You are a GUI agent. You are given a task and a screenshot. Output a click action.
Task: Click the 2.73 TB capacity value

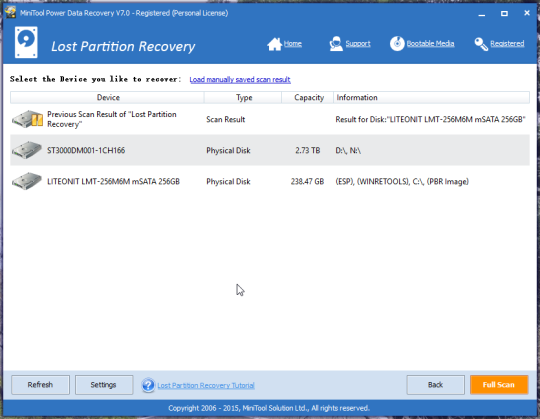tap(308, 150)
